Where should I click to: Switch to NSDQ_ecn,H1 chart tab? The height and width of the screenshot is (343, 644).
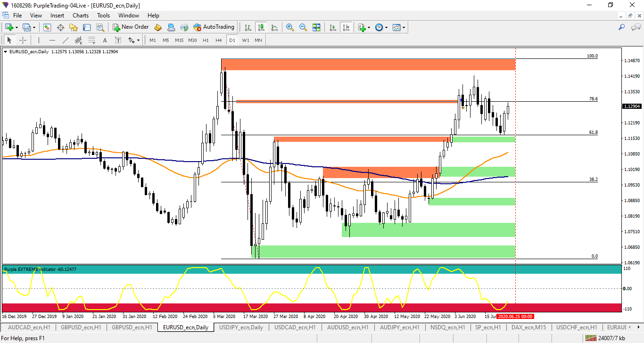(x=448, y=327)
